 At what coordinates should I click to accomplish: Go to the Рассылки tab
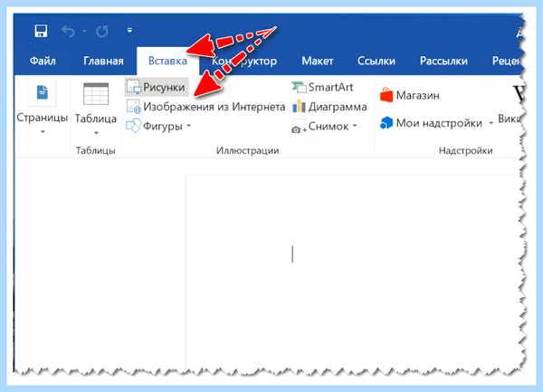[443, 61]
